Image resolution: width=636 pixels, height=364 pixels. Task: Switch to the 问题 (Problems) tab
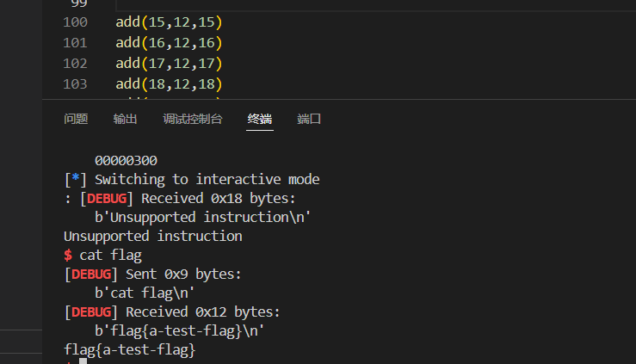pyautogui.click(x=76, y=119)
